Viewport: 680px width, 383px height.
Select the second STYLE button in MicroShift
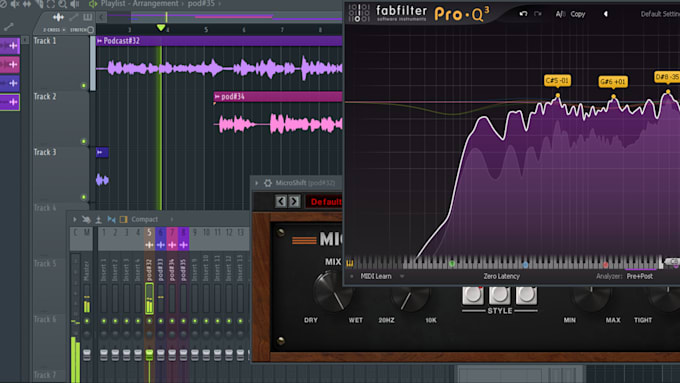[x=500, y=295]
